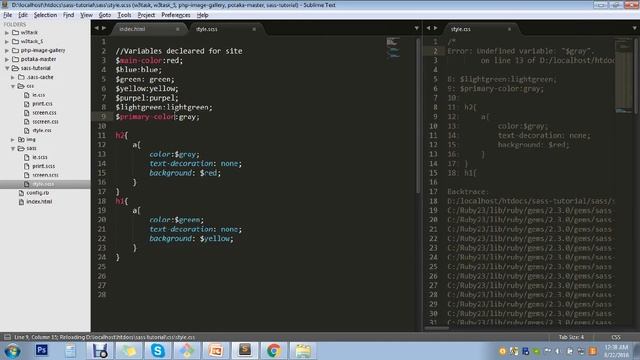Open PowerPoint from the taskbar
640x360 pixels.
tap(216, 351)
